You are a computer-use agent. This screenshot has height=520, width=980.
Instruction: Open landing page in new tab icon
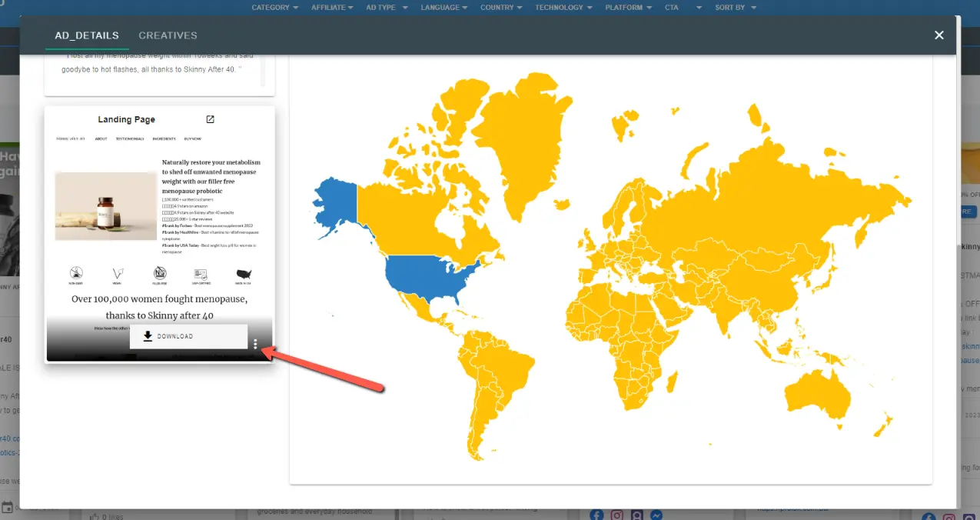(210, 119)
